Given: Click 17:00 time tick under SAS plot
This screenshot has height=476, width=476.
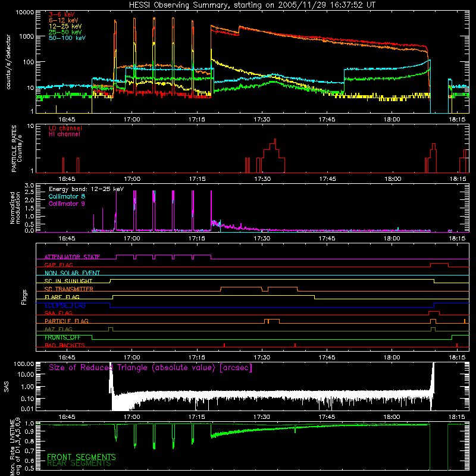Looking at the screenshot, I should tap(131, 417).
